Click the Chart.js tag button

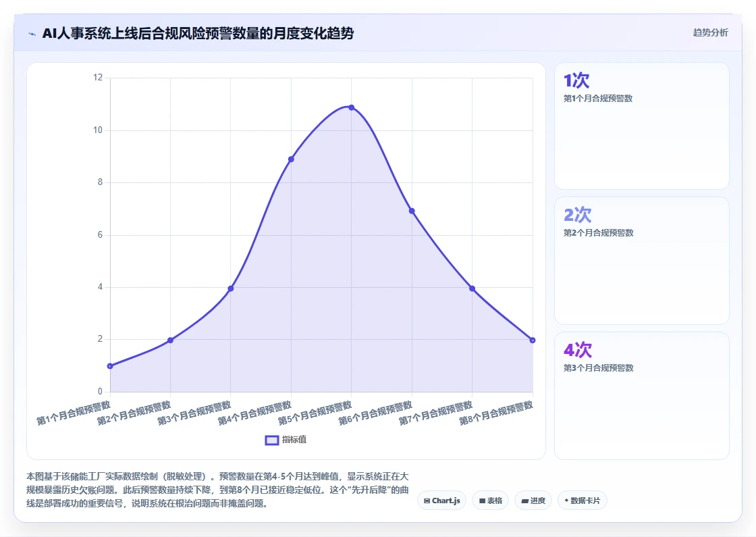click(441, 501)
